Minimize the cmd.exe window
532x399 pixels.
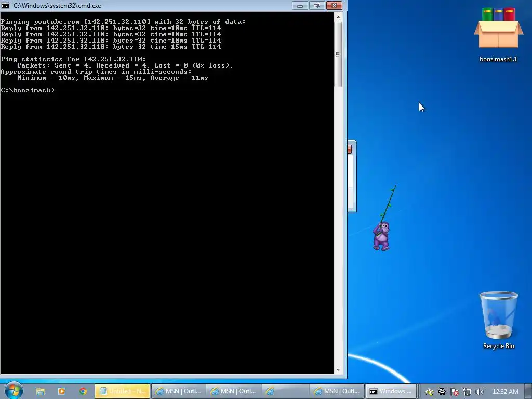point(300,5)
